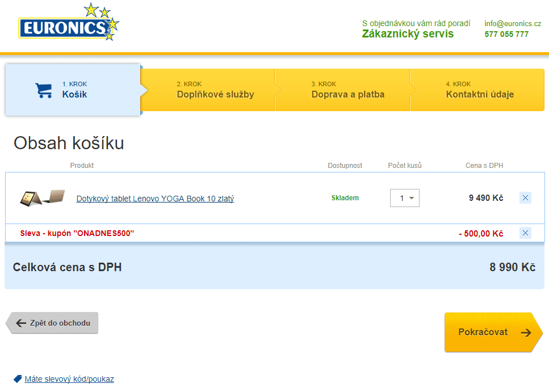Click the Dostupnost column header
Image resolution: width=549 pixels, height=392 pixels.
coord(345,165)
